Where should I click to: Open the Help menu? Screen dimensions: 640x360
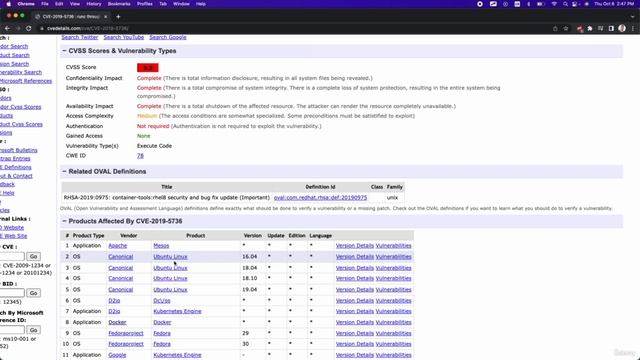tap(201, 4)
